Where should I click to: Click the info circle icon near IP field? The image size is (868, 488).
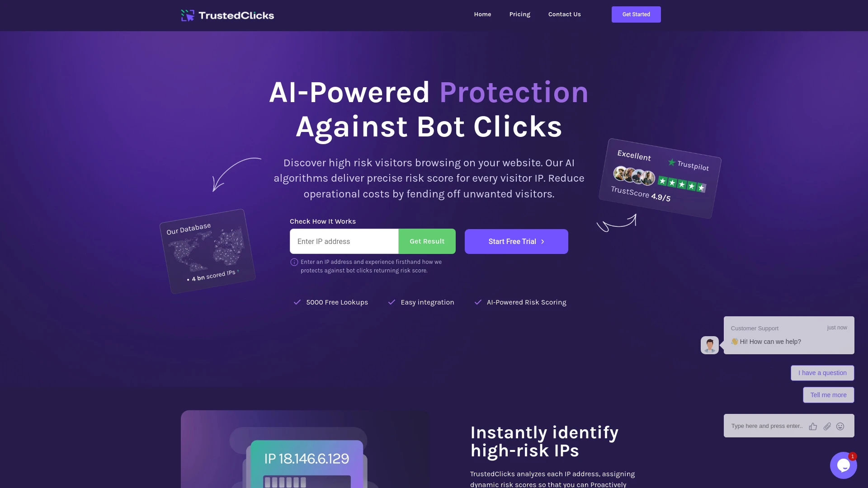click(x=294, y=262)
